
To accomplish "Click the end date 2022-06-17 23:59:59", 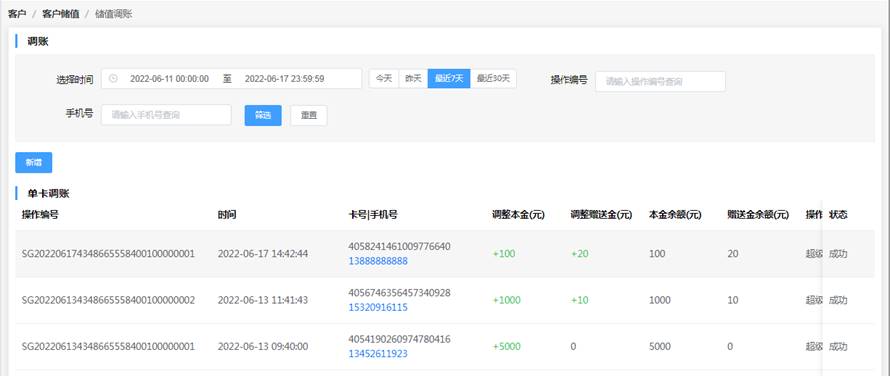I will (284, 79).
